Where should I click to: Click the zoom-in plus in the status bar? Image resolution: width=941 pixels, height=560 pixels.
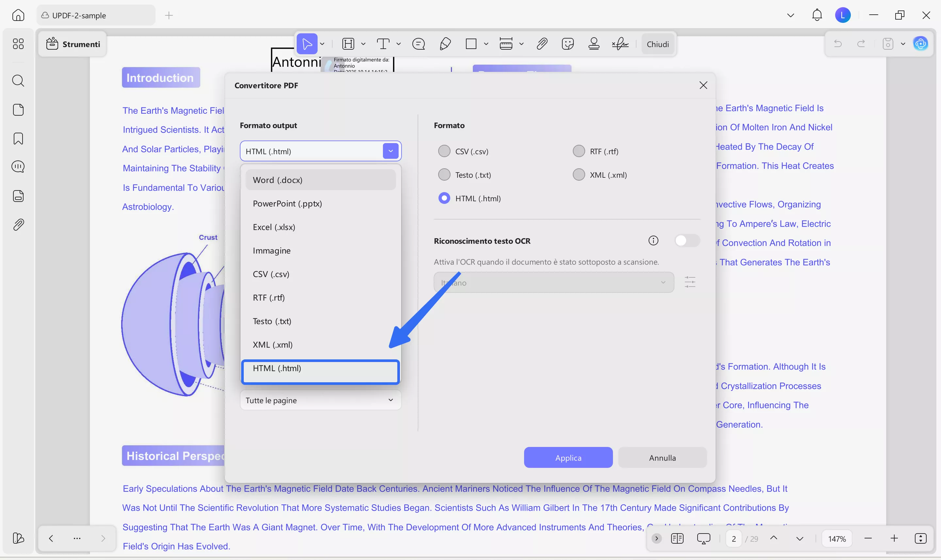pyautogui.click(x=894, y=538)
